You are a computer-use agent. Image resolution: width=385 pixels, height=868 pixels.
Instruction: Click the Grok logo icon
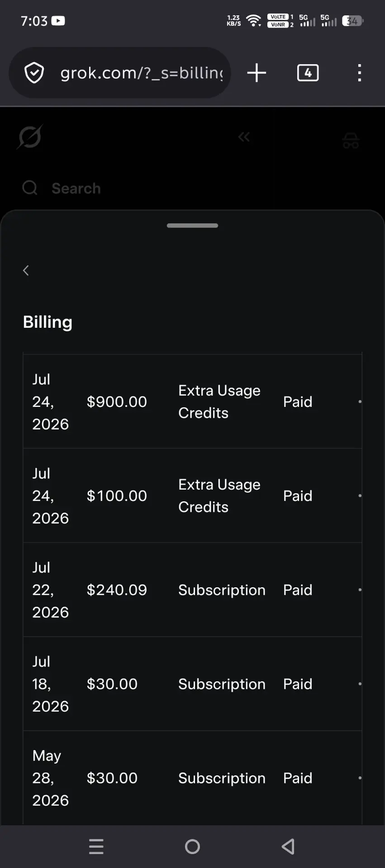click(x=30, y=137)
